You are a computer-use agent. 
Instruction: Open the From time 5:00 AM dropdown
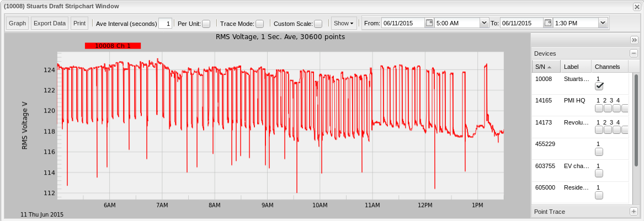coord(484,23)
